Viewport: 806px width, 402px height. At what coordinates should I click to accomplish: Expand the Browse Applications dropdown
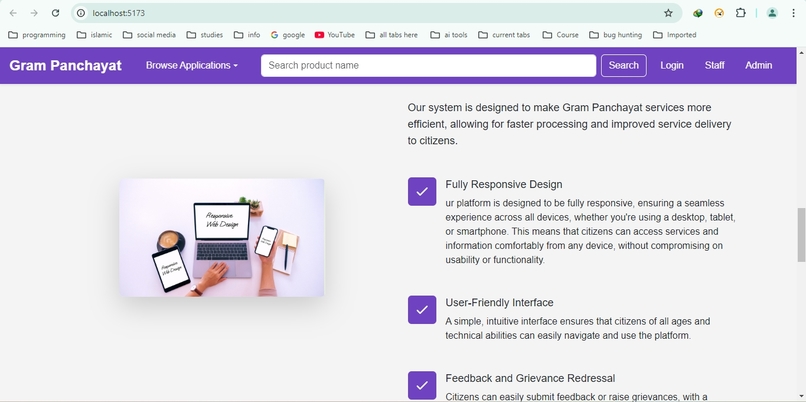pyautogui.click(x=192, y=65)
